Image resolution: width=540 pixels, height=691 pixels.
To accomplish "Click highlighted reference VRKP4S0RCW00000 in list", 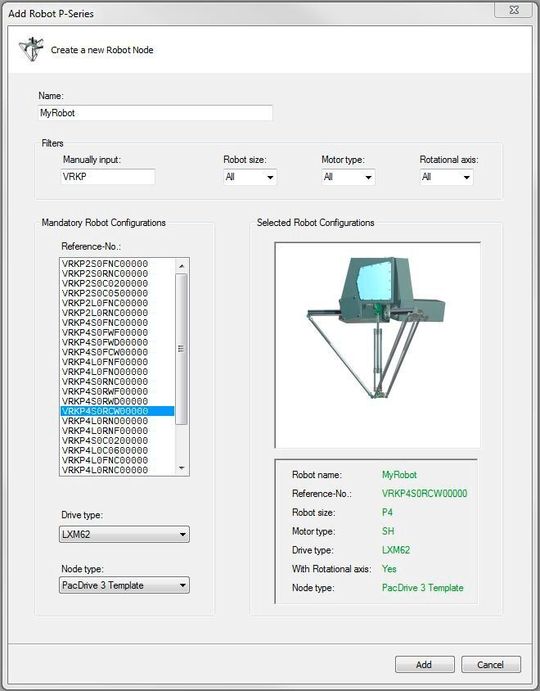I will (x=117, y=411).
